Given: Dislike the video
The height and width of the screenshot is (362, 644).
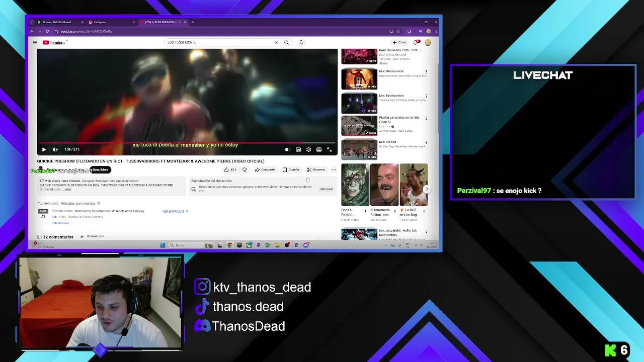Looking at the screenshot, I should [x=245, y=169].
